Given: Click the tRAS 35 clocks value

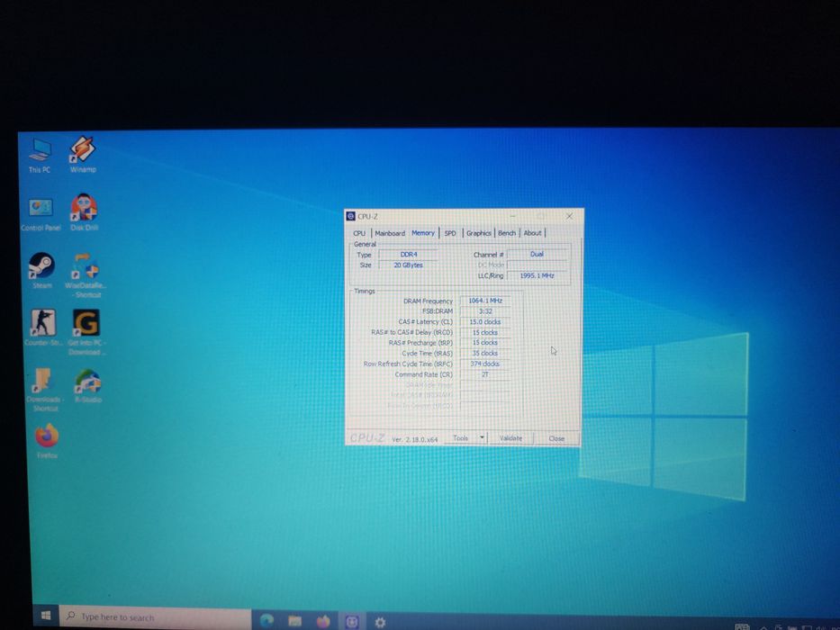Looking at the screenshot, I should [485, 354].
